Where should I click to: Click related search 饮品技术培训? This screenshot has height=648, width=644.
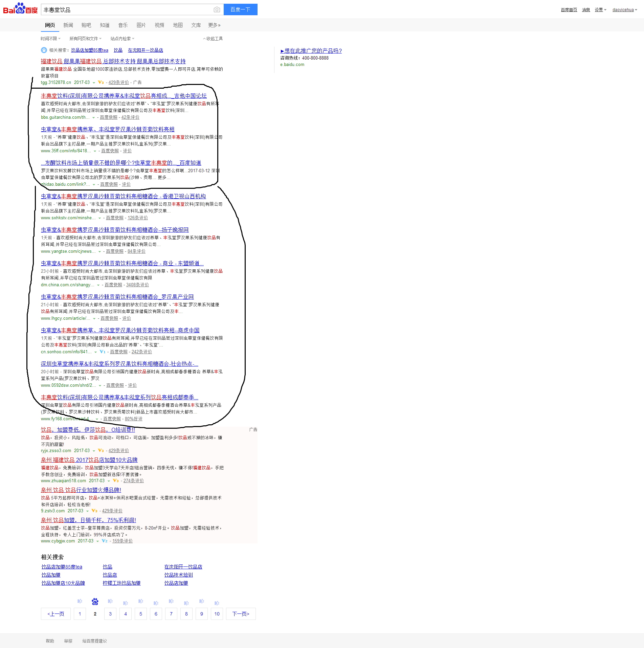coord(179,575)
